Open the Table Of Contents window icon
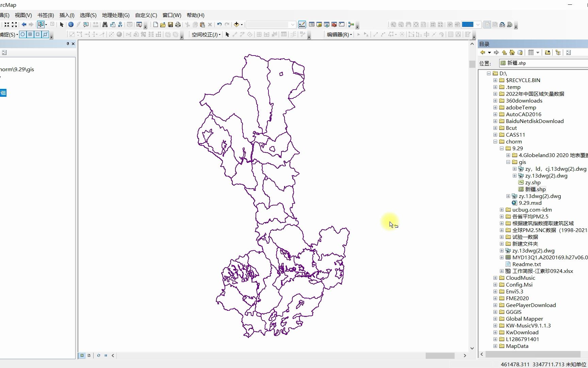 (312, 25)
